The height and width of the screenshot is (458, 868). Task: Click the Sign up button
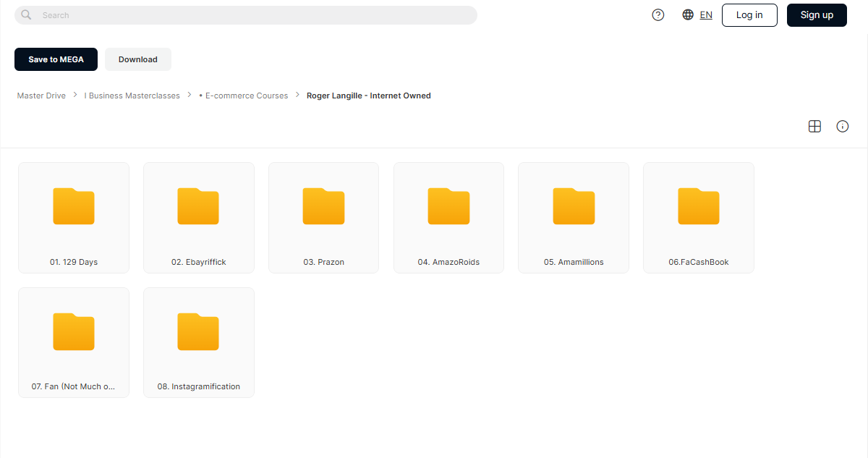[817, 15]
